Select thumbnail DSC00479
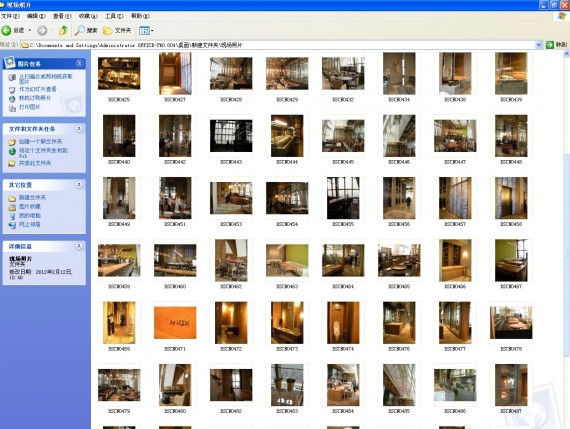This screenshot has height=429, width=570. click(119, 385)
